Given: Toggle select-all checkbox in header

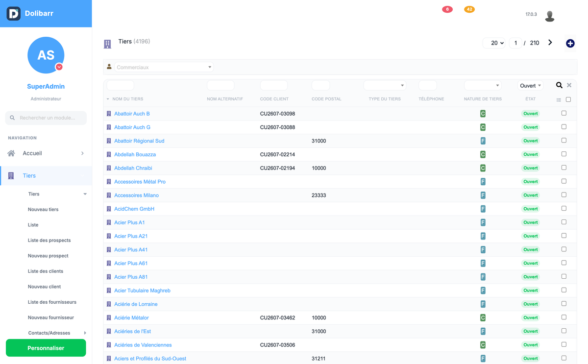Looking at the screenshot, I should (568, 99).
